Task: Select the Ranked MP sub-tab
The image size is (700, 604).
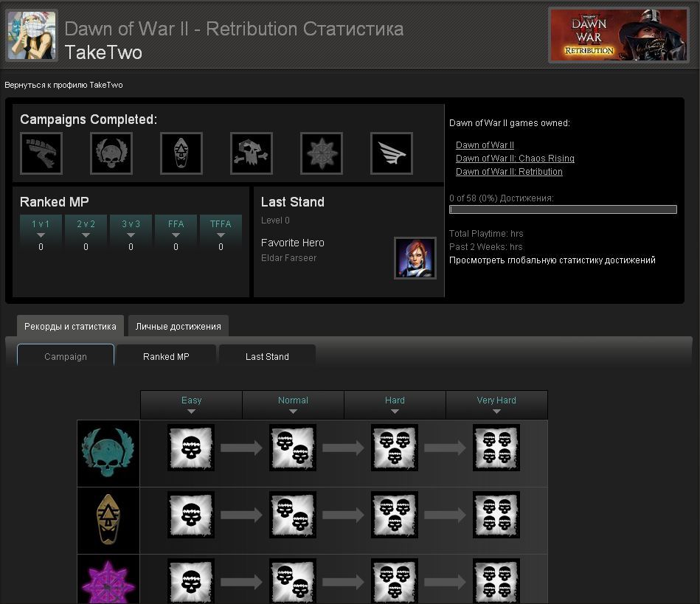Action: tap(166, 356)
